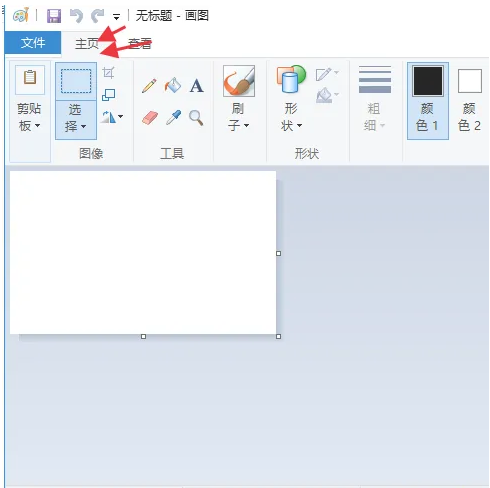
Task: Click the bottom-right corner canvas handle
Action: (x=279, y=337)
